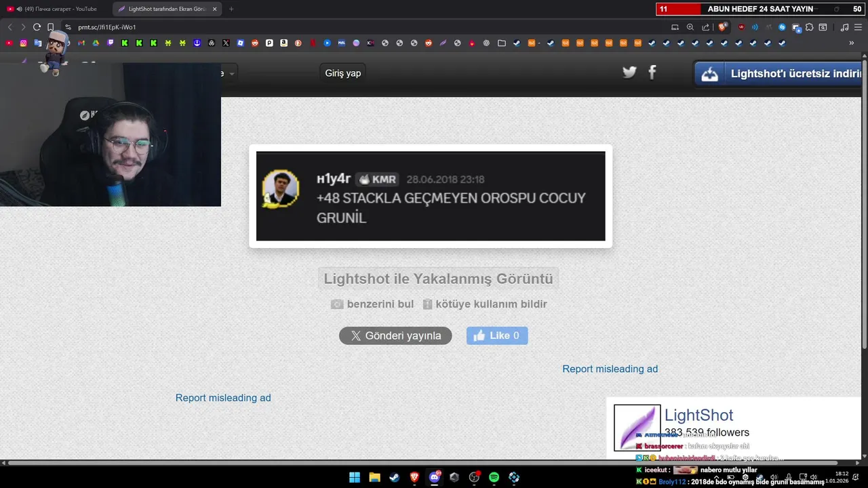This screenshot has height=488, width=868.
Task: Reload the current page
Action: (x=37, y=27)
